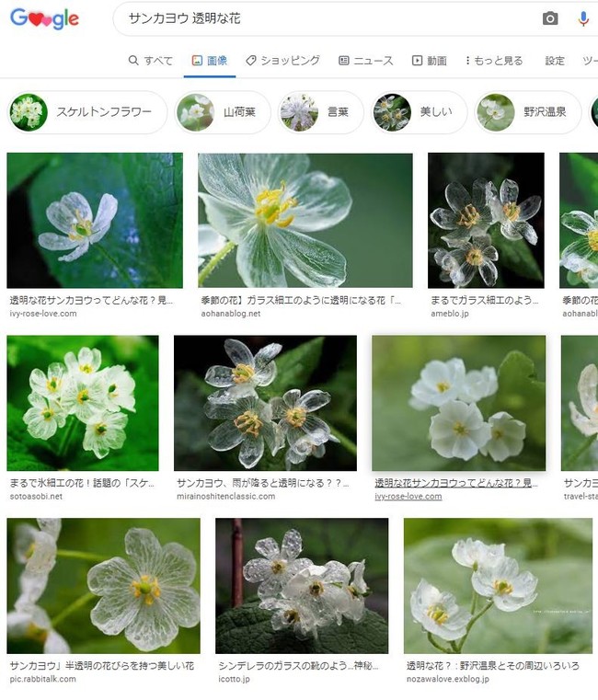Viewport: 598px width, 700px height.
Task: Open the ショッピング tab
Action: 282,61
